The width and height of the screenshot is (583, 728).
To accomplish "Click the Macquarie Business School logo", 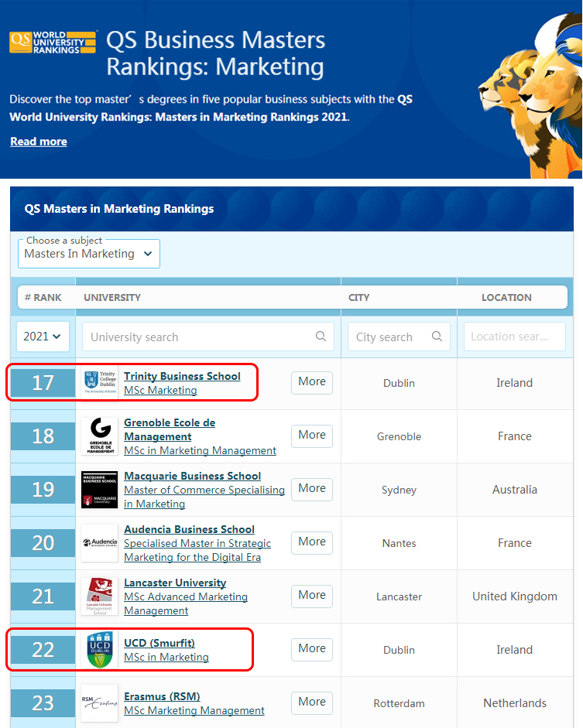I will (100, 490).
